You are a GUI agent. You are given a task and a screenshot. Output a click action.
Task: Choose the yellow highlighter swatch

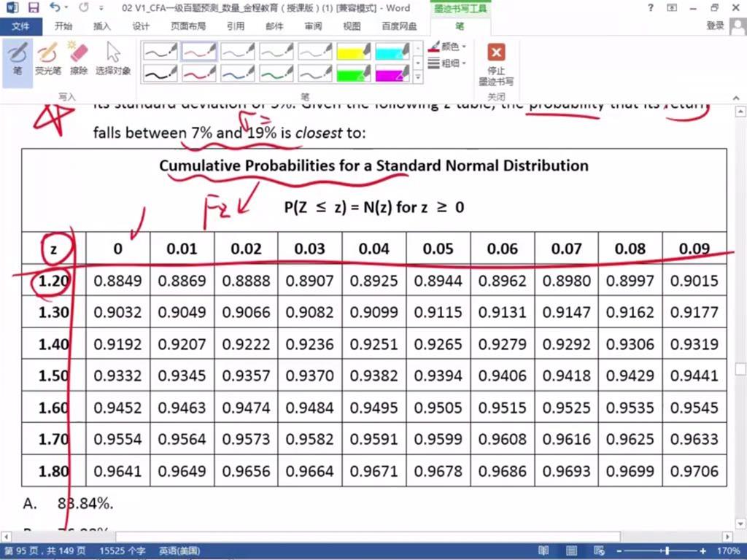(x=354, y=52)
